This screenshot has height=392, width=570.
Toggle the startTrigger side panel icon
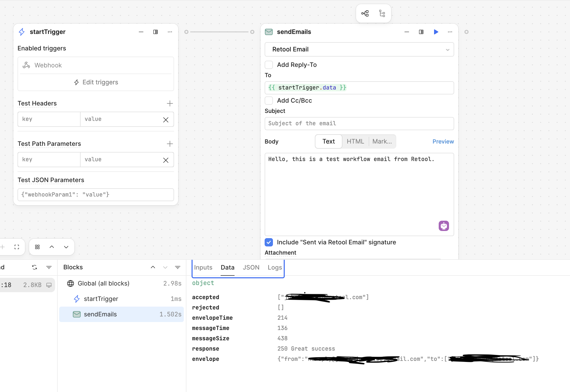click(156, 32)
